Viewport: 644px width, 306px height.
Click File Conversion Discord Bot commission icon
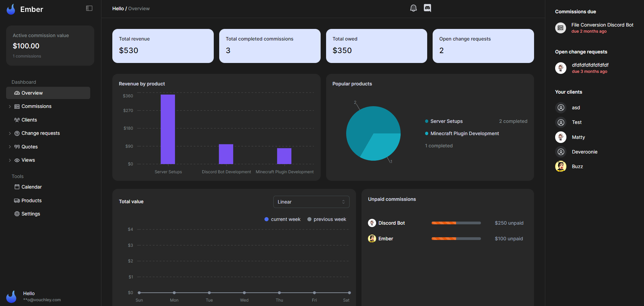click(561, 28)
